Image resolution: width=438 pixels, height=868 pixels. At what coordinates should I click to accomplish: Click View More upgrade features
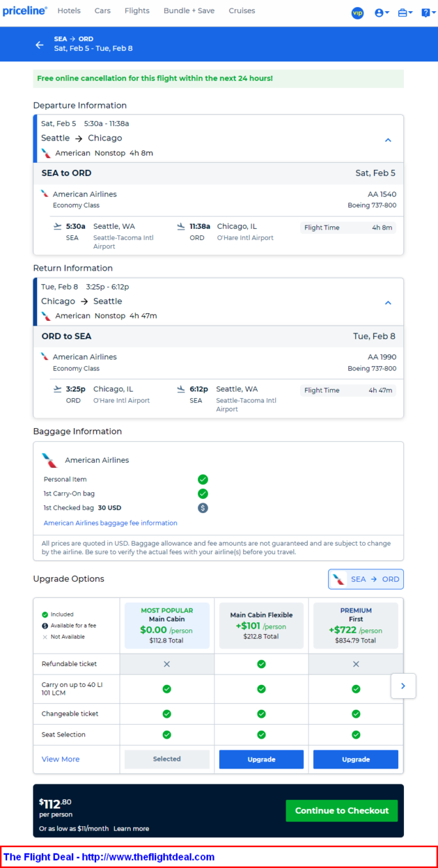[61, 759]
